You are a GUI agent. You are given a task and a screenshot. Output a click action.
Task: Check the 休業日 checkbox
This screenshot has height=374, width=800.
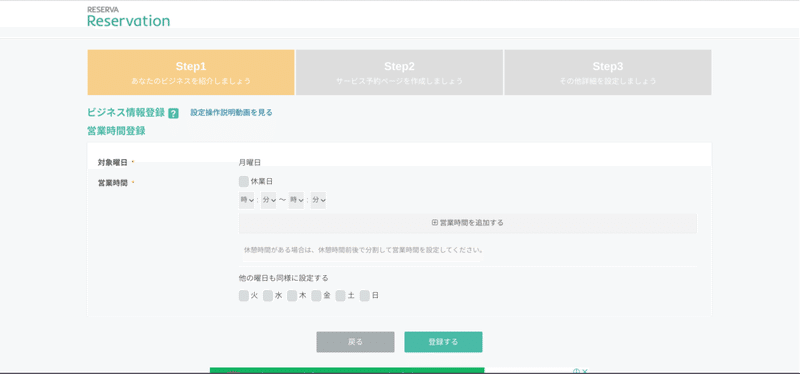pyautogui.click(x=244, y=181)
